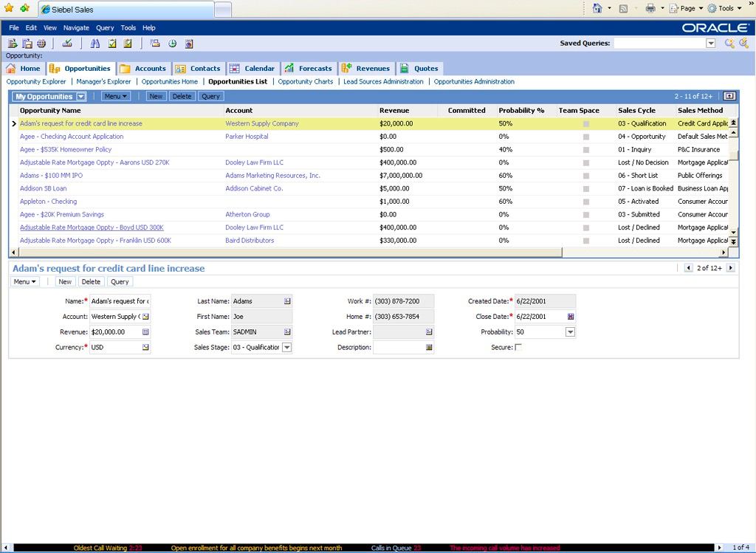
Task: Toggle Team Space checkbox for Addison SB Loan row
Action: [585, 189]
